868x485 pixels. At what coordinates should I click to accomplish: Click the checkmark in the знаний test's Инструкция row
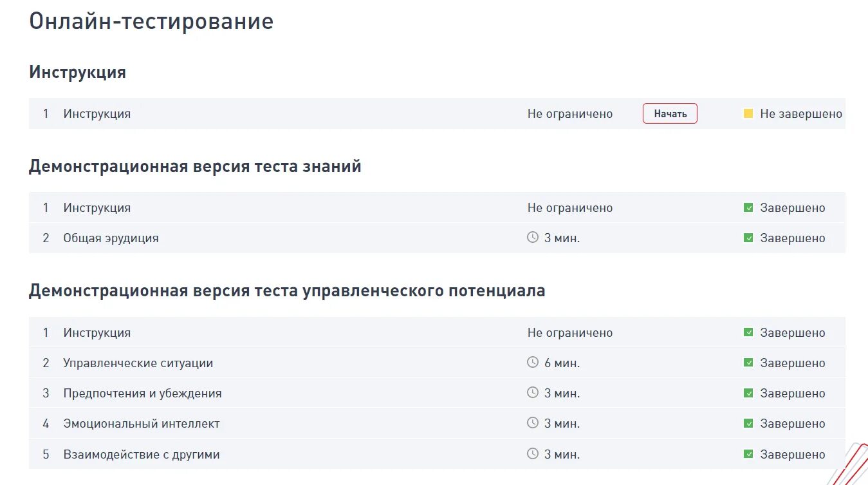pos(748,208)
